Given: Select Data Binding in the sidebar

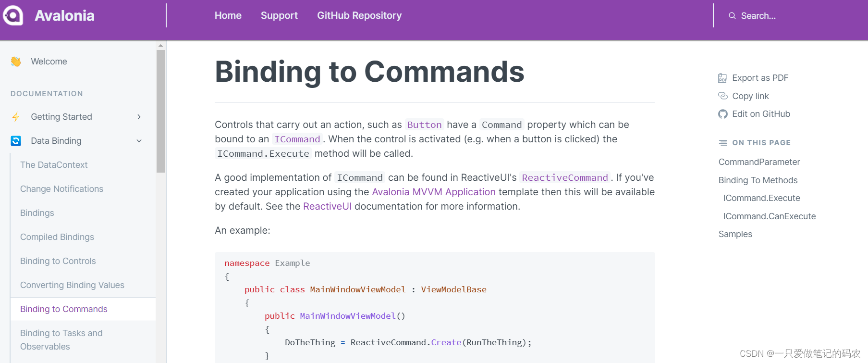Looking at the screenshot, I should click(56, 141).
